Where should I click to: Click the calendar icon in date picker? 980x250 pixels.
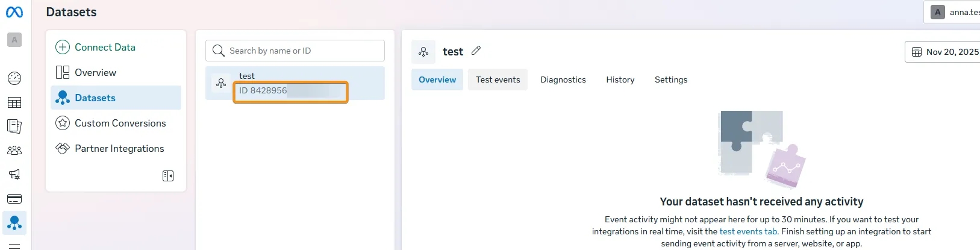[x=916, y=52]
